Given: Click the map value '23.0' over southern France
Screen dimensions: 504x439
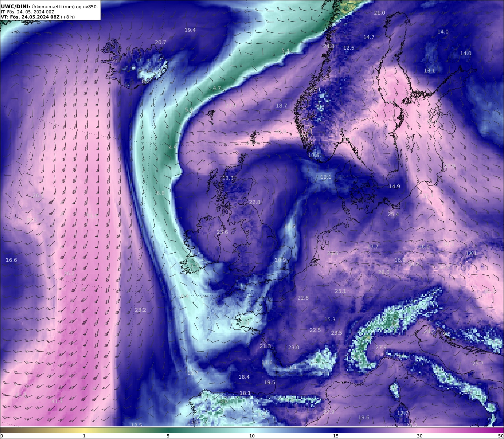Looking at the screenshot, I should click(x=294, y=348).
